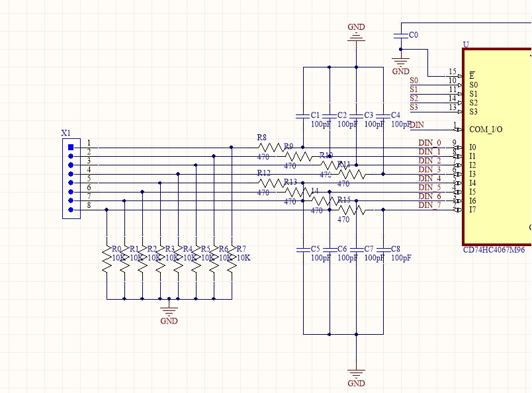Click pin number 9 on the I0 input
The image size is (532, 393).
pos(455,143)
